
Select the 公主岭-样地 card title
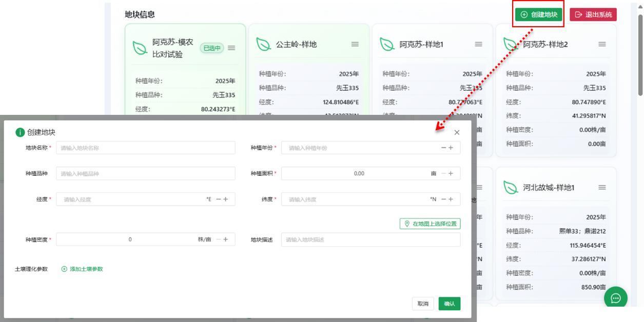297,44
